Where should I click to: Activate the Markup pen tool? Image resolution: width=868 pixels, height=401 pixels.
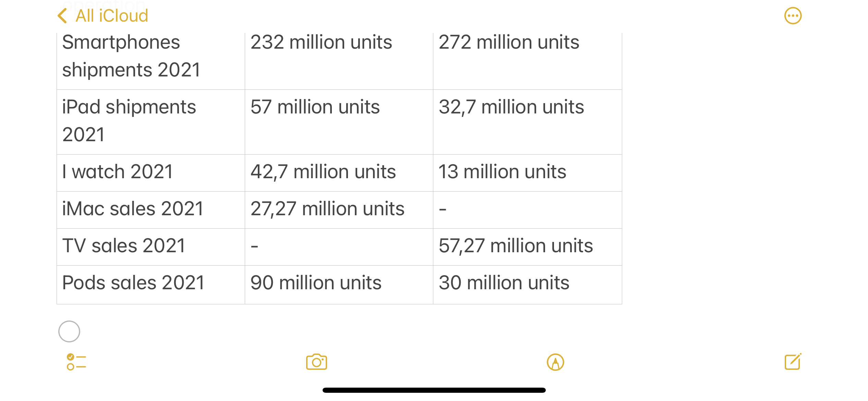tap(555, 362)
